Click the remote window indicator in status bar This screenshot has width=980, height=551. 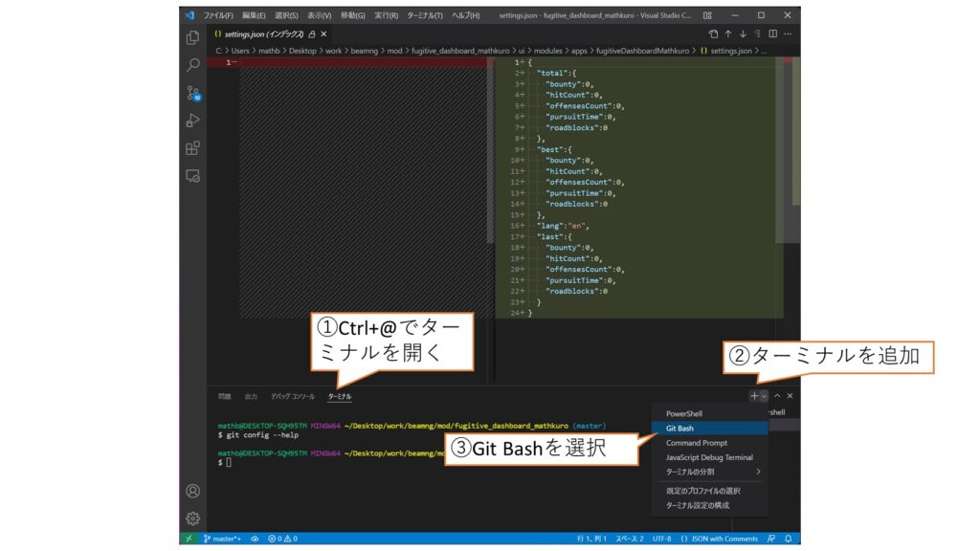click(x=189, y=539)
